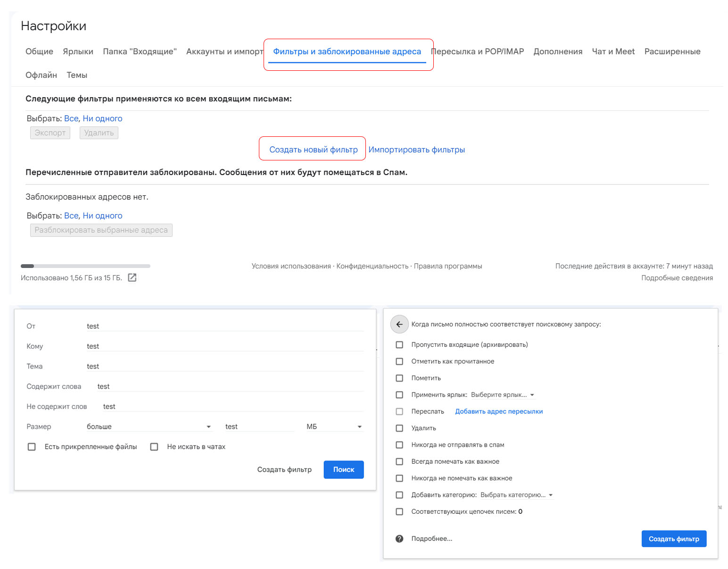Screen dimensions: 728x569
Task: Tick the disabled 'Переслать' checkbox
Action: 399,411
